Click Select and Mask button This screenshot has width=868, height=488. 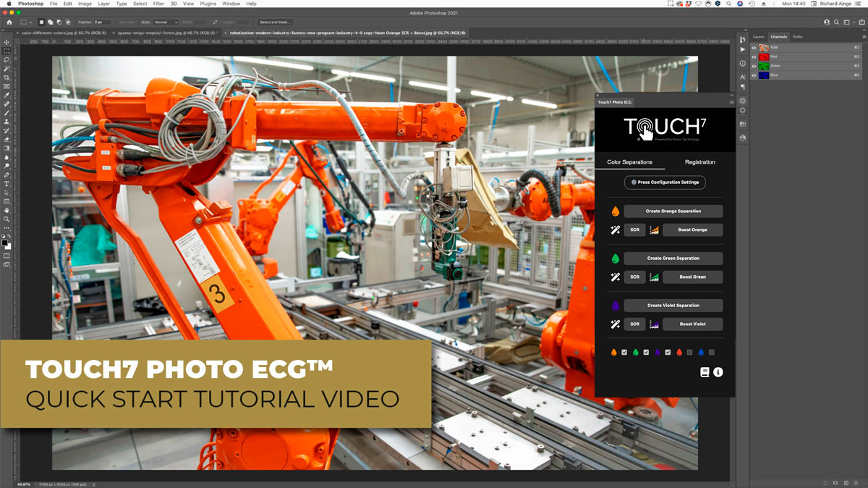coord(276,22)
